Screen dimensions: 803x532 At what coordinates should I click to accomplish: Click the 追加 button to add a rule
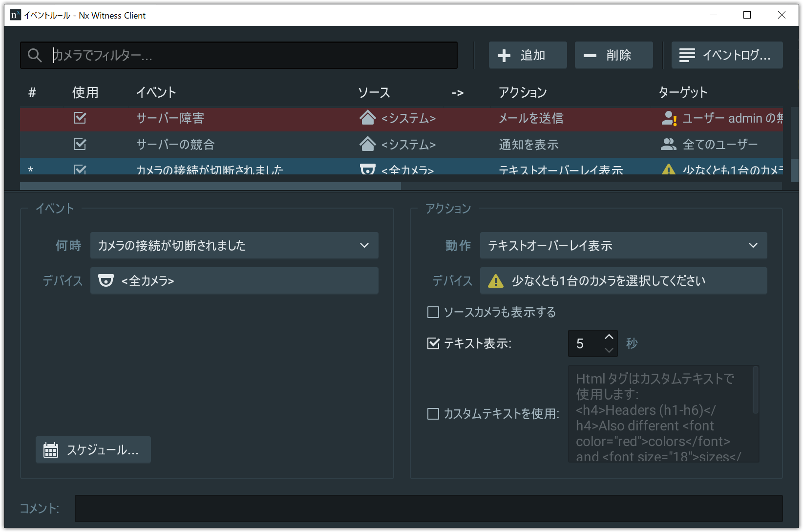(x=528, y=55)
